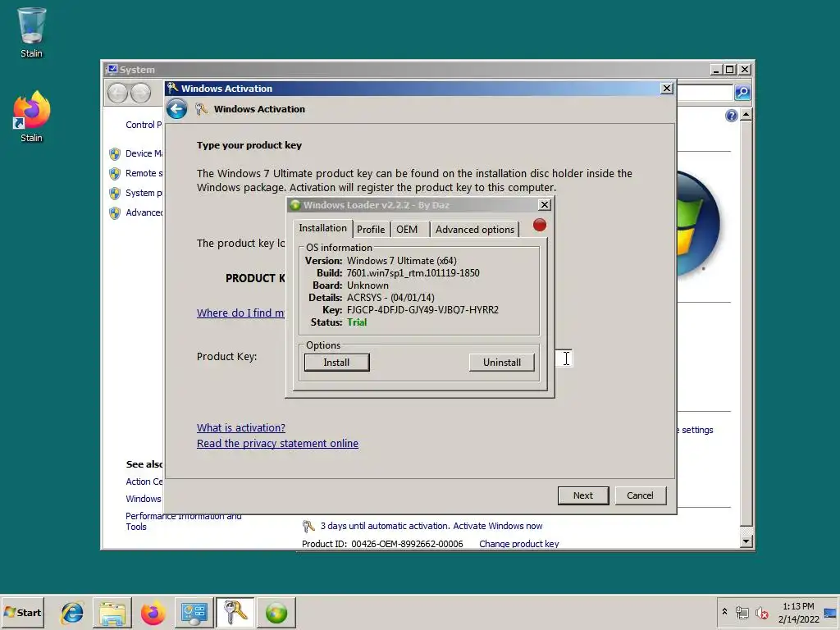
Task: Click the forward navigation button in System window
Action: pyautogui.click(x=141, y=94)
